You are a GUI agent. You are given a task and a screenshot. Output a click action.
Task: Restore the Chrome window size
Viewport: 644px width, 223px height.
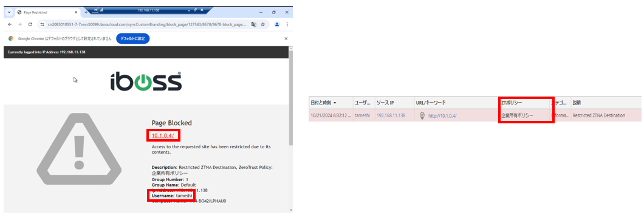[x=273, y=12]
